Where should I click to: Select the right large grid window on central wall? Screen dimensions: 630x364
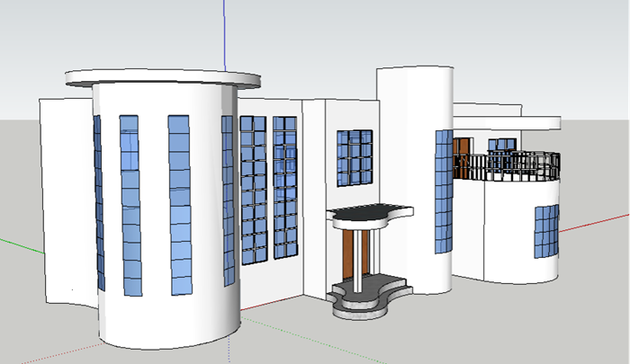point(284,187)
